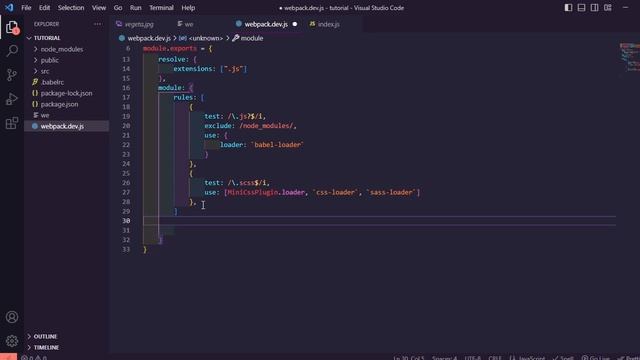
Task: Open Explorer views and more actions ellipsis
Action: (x=98, y=24)
